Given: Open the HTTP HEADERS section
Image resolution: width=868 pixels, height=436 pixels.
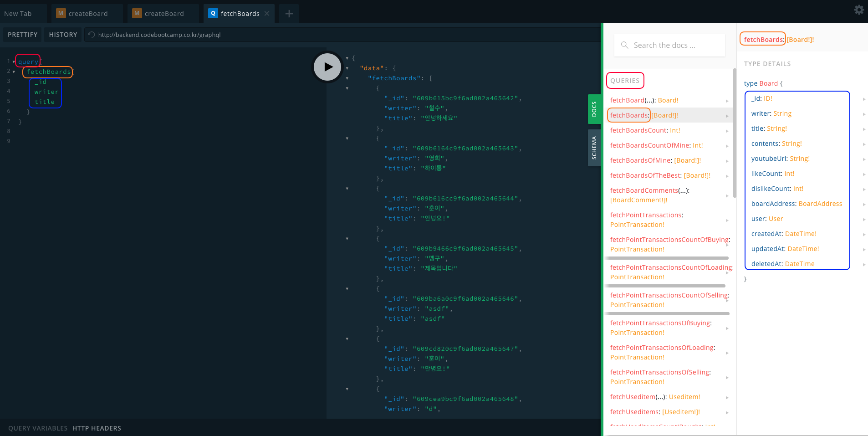Looking at the screenshot, I should click(x=97, y=428).
